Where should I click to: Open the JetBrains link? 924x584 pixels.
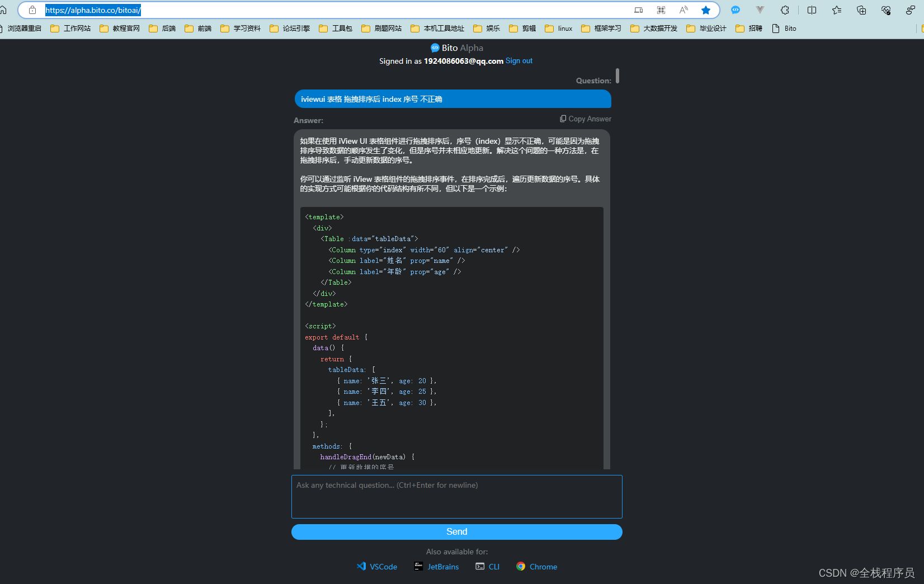pyautogui.click(x=443, y=567)
